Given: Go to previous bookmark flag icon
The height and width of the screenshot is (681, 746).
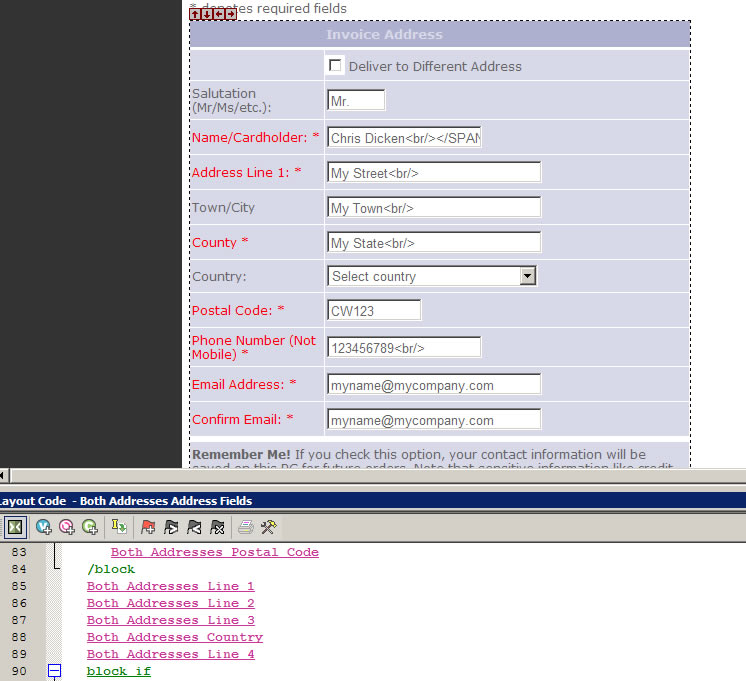Looking at the screenshot, I should tap(194, 526).
